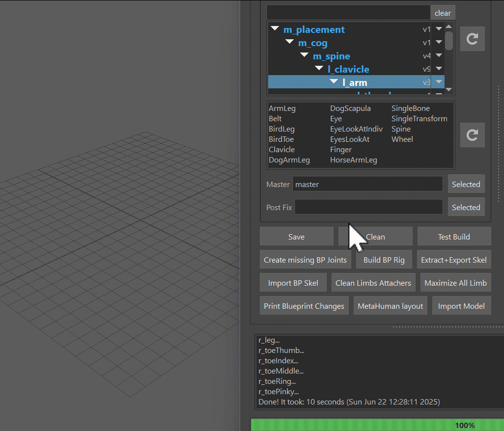The image size is (504, 431).
Task: Click the limb tree scrollbar down arrow
Action: (449, 90)
